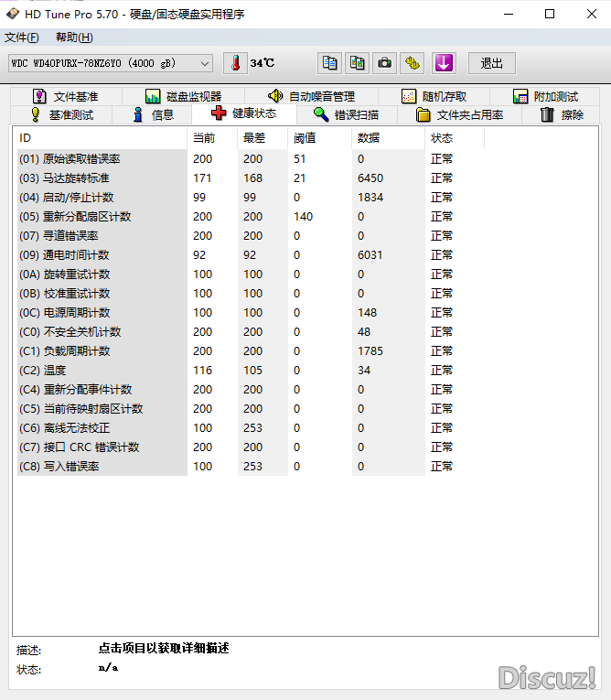Click the 阈值 column header
611x700 pixels.
319,138
